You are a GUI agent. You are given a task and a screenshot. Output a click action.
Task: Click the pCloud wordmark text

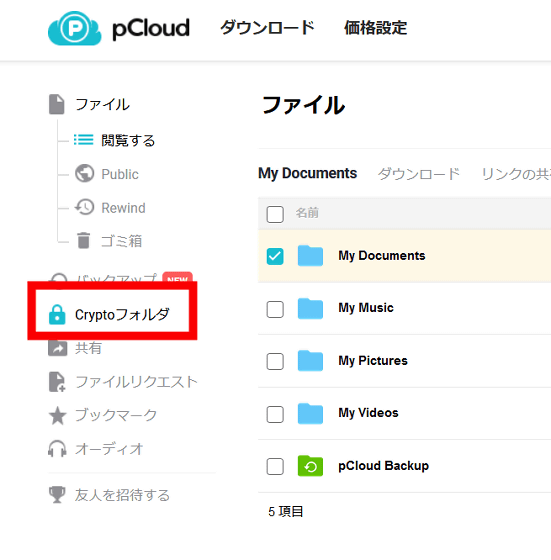pyautogui.click(x=151, y=29)
